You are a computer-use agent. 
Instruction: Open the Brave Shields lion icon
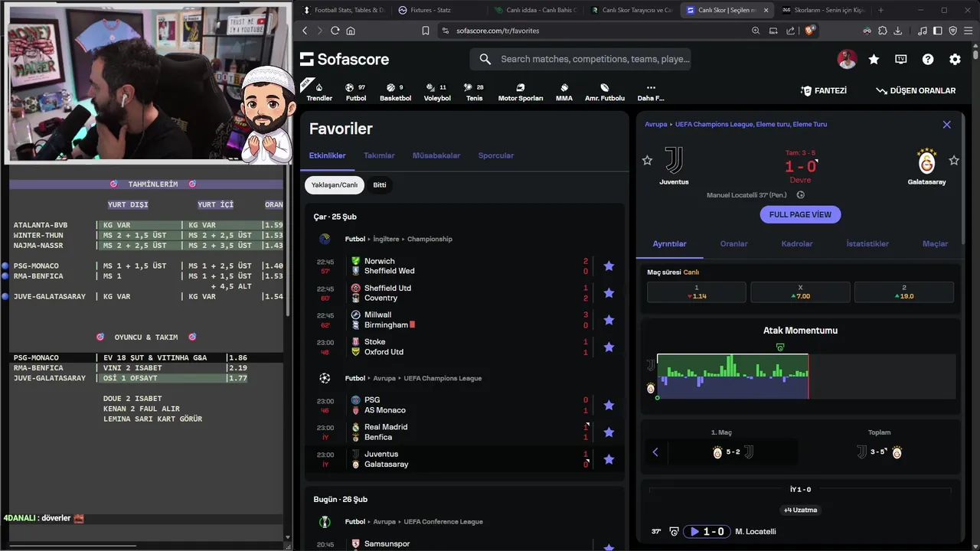pyautogui.click(x=811, y=31)
